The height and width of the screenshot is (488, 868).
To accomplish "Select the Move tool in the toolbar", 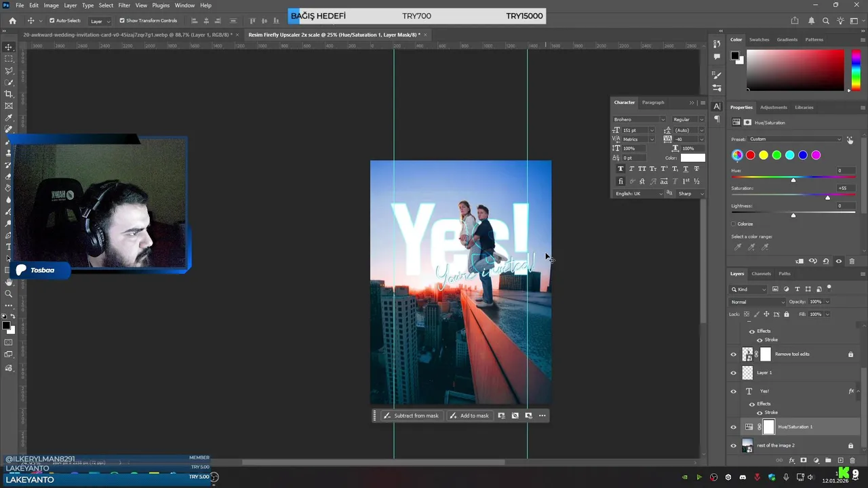I will (x=9, y=47).
